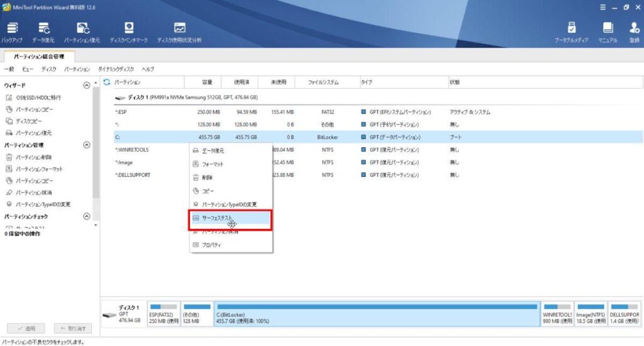Select the *:ESP partition row
The width and height of the screenshot is (644, 346).
378,112
